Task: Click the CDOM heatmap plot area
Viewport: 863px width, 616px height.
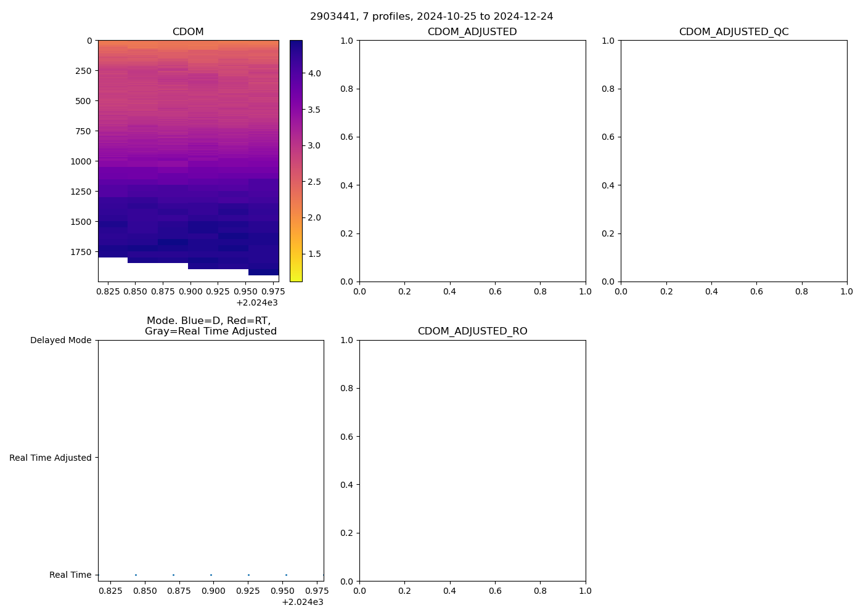Action: (x=188, y=160)
